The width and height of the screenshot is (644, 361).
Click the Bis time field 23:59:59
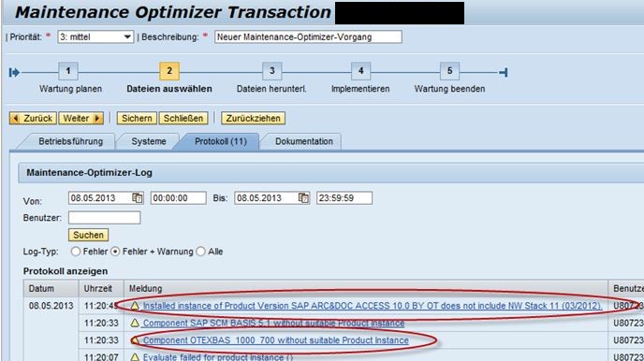click(344, 197)
